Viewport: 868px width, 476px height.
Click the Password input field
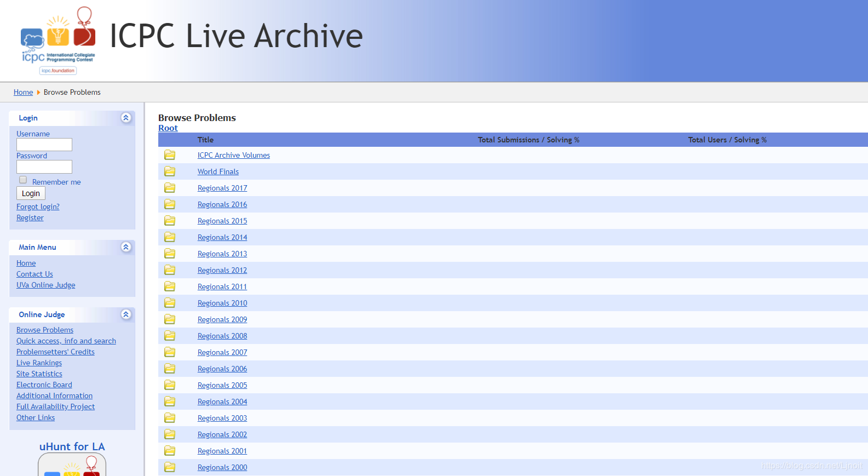[44, 167]
